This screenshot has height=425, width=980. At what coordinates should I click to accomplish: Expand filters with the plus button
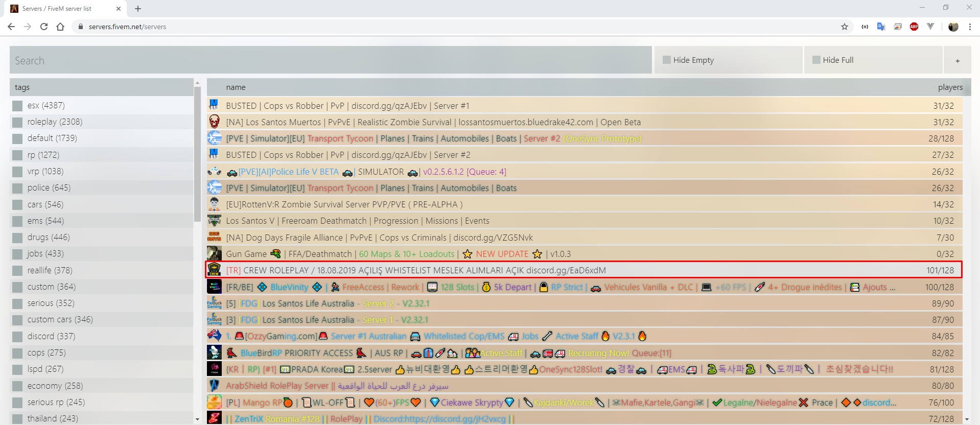[958, 60]
